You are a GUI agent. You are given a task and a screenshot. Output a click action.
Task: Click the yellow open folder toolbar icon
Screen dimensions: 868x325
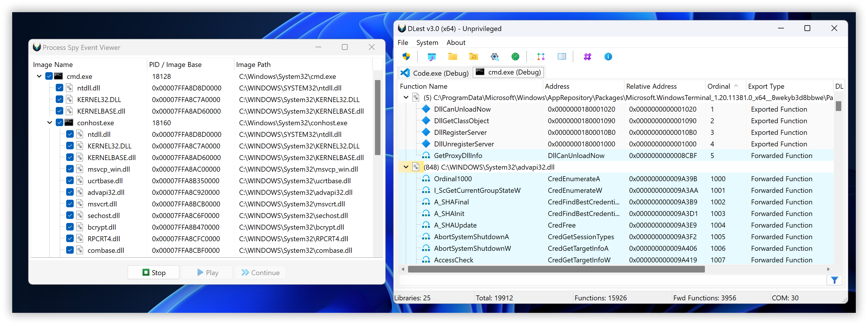(452, 57)
